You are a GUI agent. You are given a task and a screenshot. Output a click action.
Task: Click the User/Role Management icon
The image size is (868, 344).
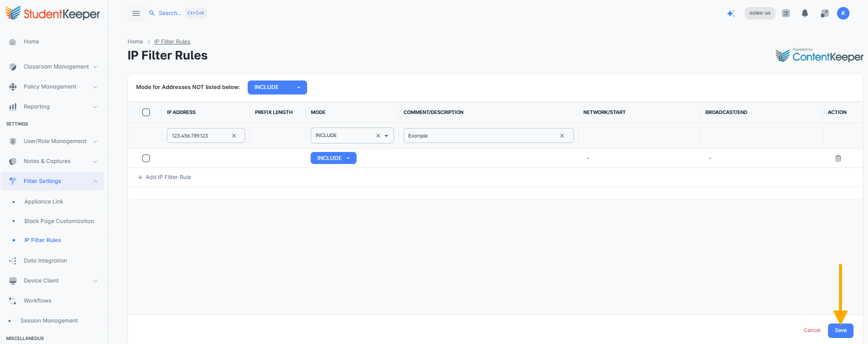pos(13,141)
